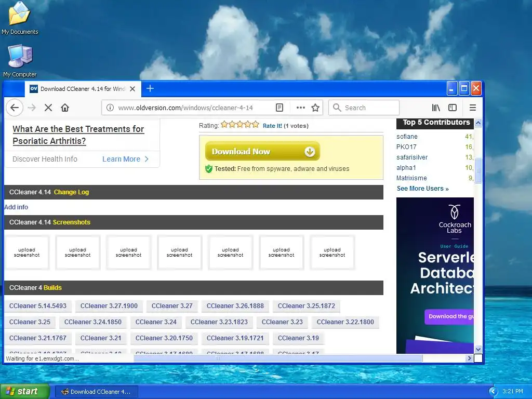Screen dimensions: 532x399
Task: Open CCleaner 3.25.1872 build
Action: [307, 306]
